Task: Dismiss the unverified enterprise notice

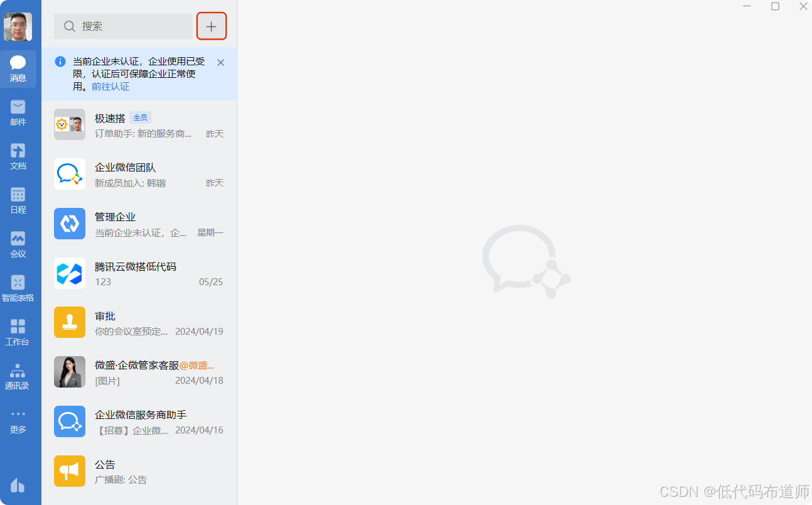Action: 220,62
